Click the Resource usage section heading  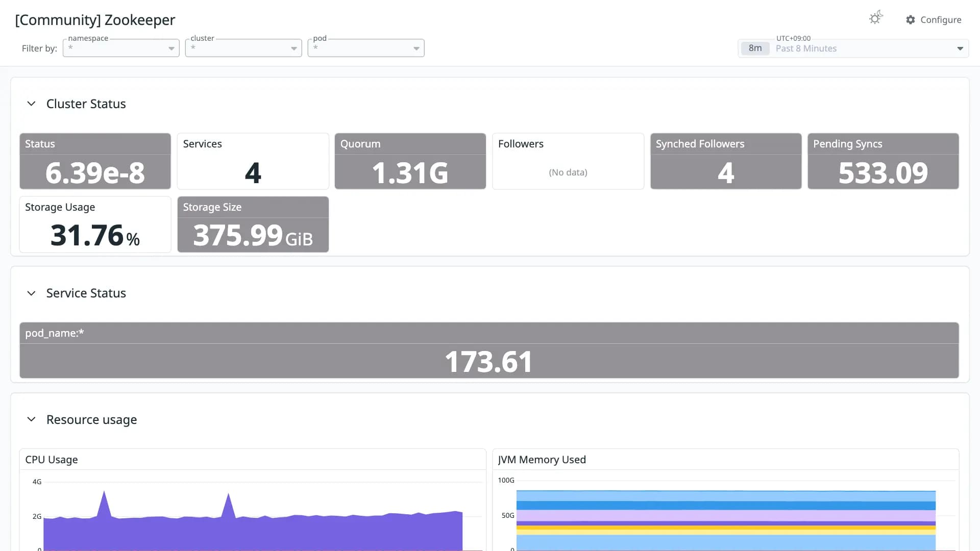tap(91, 419)
